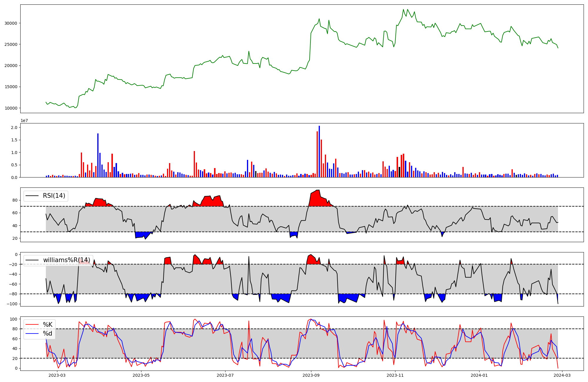This screenshot has width=588, height=382.
Task: Click the 30000 price axis label
Action: tap(11, 23)
